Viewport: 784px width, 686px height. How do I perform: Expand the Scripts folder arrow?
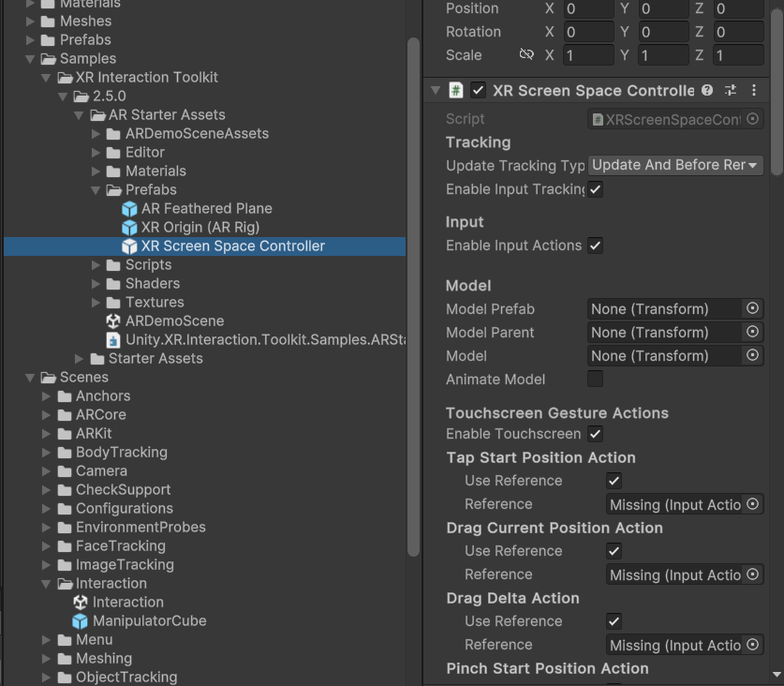[96, 265]
